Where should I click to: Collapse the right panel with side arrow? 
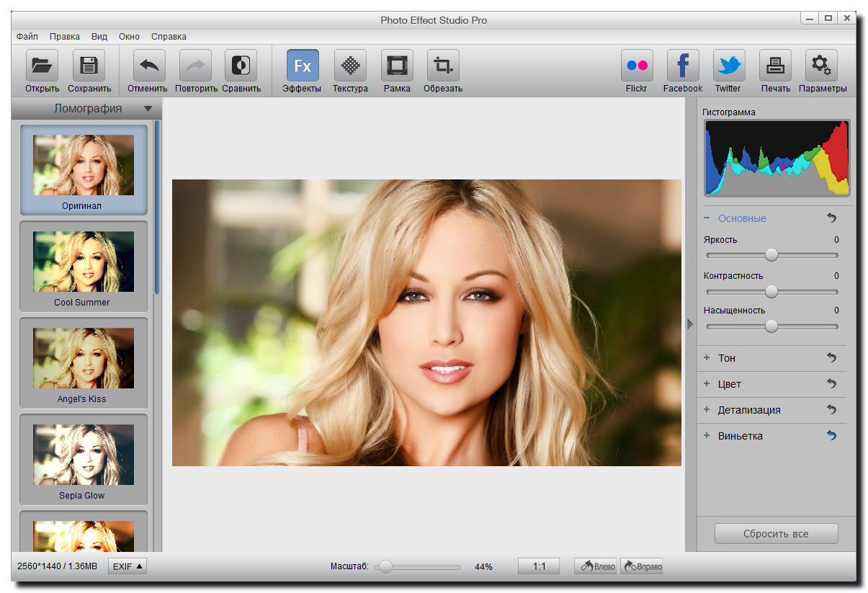690,324
